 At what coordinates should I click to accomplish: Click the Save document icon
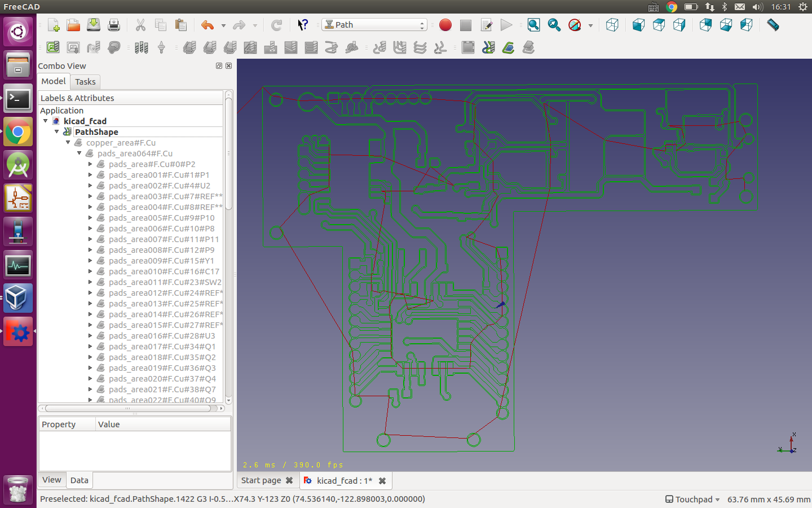94,25
